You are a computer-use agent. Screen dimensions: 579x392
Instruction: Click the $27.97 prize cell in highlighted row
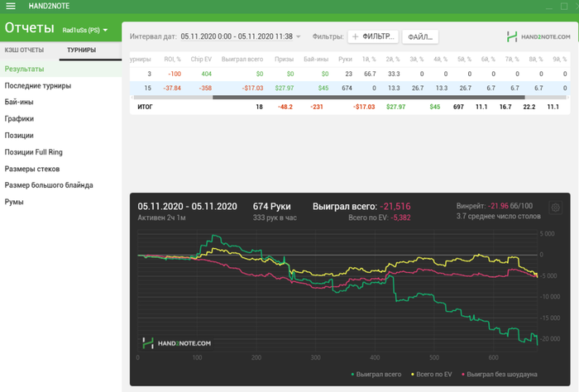[x=285, y=88]
